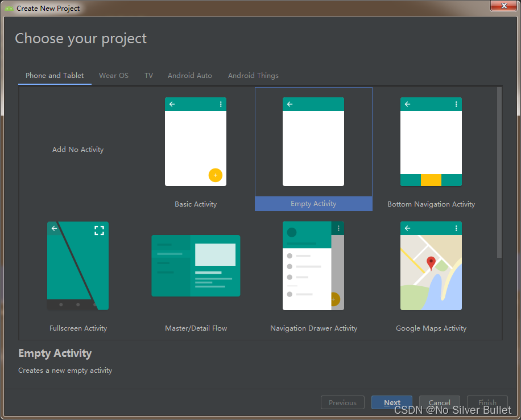
Task: Open the Android Auto tab
Action: coord(190,76)
